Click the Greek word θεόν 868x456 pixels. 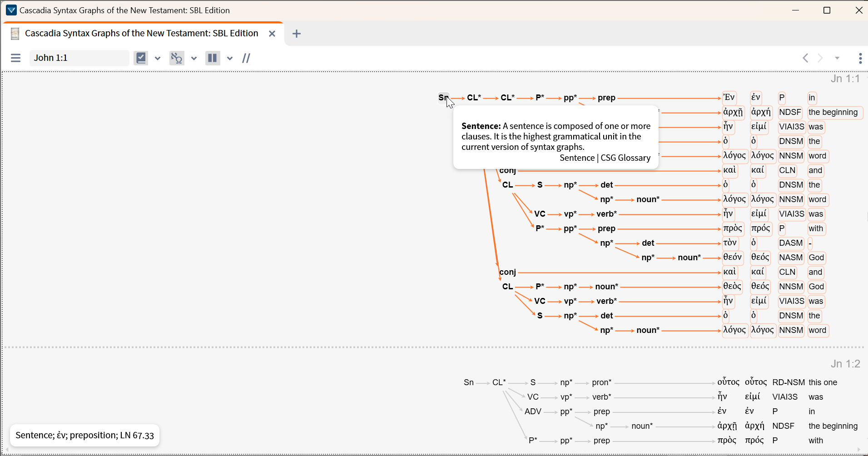pos(733,258)
